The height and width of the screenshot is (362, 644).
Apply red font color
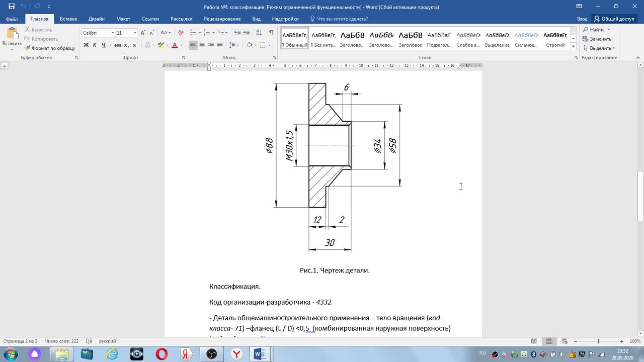[x=175, y=45]
